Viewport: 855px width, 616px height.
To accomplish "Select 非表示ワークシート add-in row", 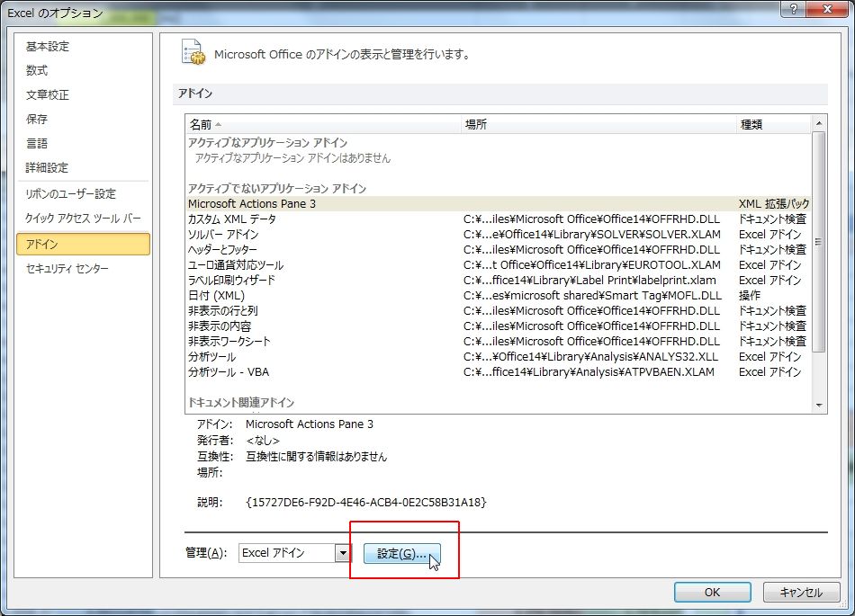I will pyautogui.click(x=498, y=341).
